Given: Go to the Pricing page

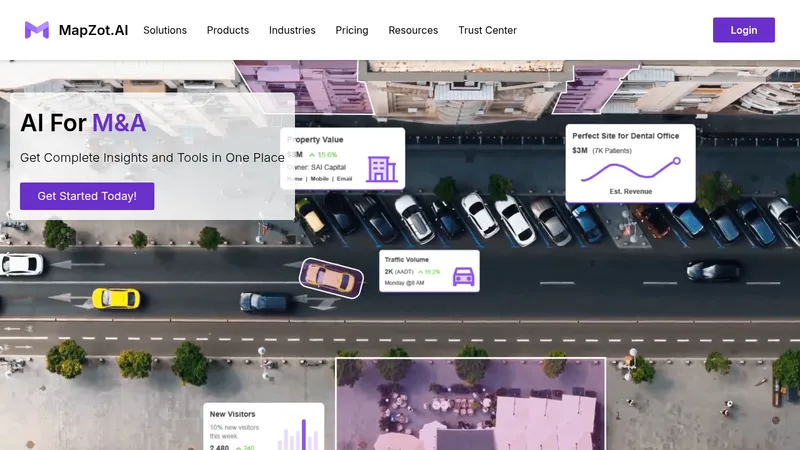Looking at the screenshot, I should [352, 31].
